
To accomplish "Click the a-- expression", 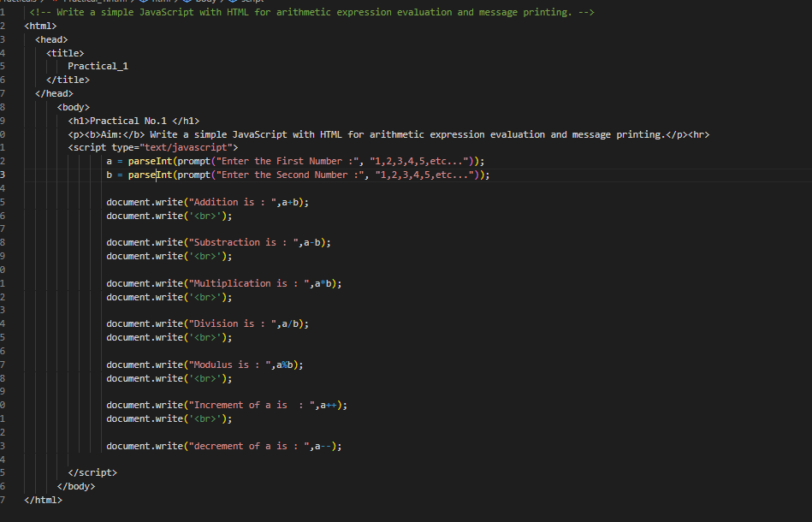I will (323, 447).
